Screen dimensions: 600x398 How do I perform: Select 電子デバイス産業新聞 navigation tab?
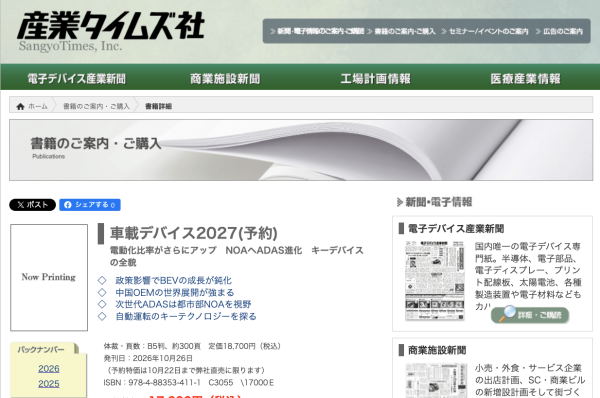(x=77, y=79)
